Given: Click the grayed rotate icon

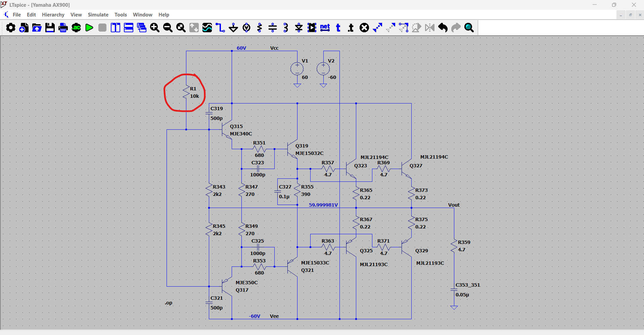Looking at the screenshot, I should 417,28.
